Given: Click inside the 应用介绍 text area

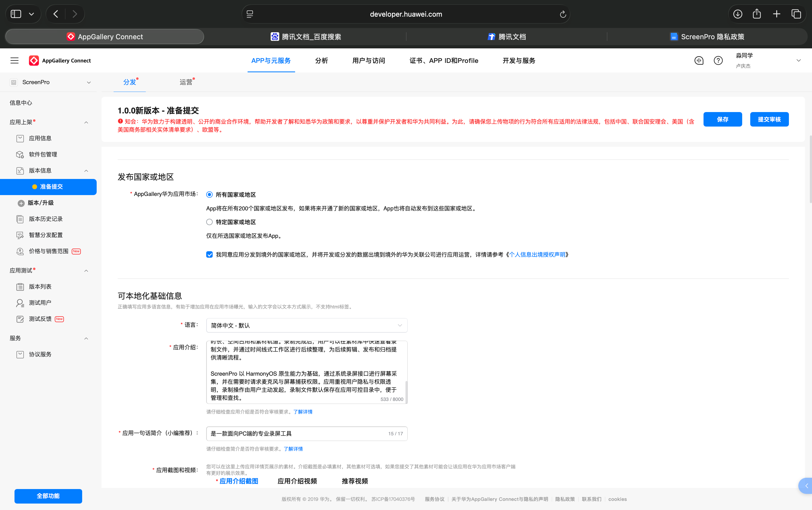Looking at the screenshot, I should pyautogui.click(x=306, y=372).
